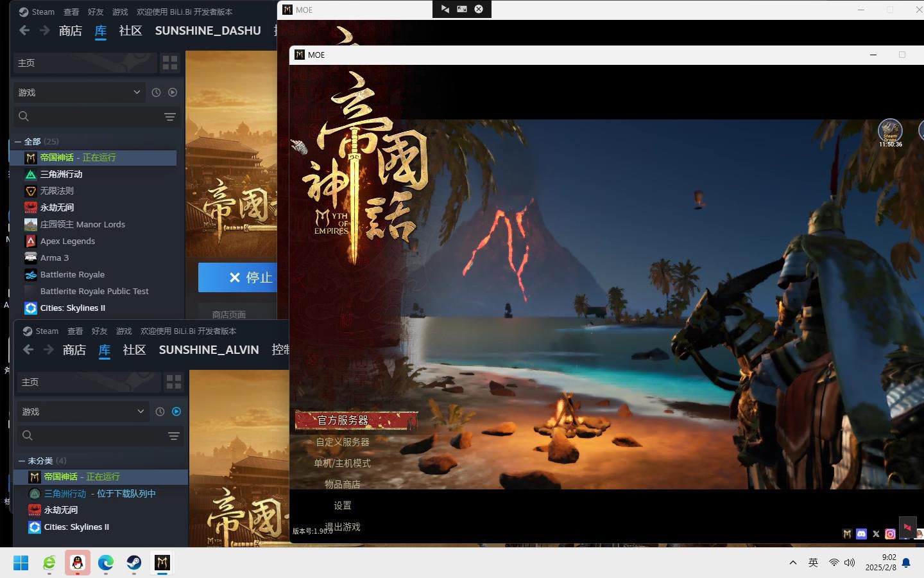Choose 单机/主机模式 in the MOE main menu

coord(342,463)
